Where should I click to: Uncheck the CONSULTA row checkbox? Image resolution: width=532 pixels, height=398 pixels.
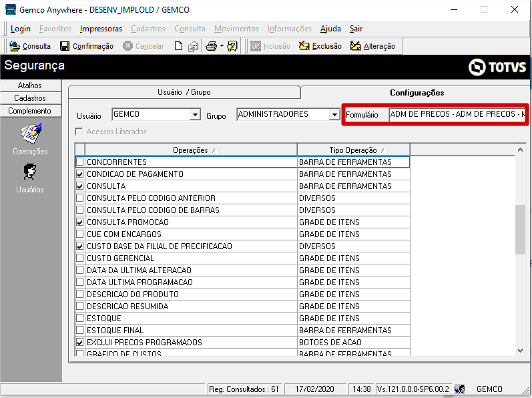(79, 186)
